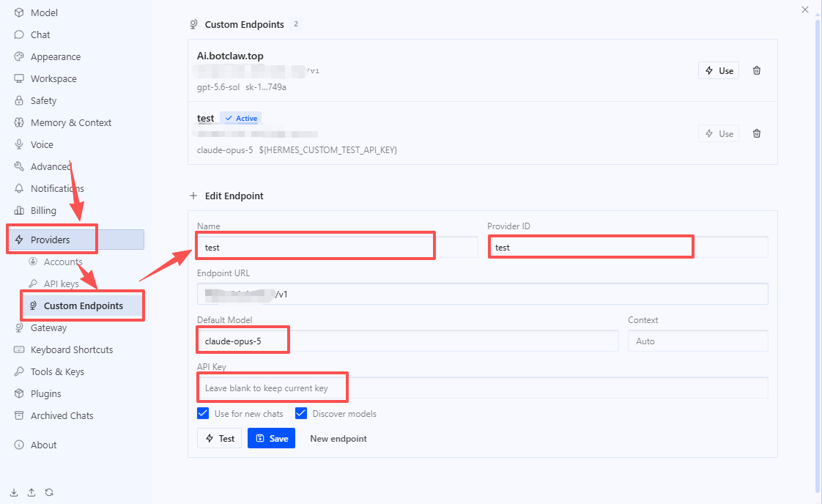
Task: Click the microphone icon beside Voice
Action: point(19,144)
